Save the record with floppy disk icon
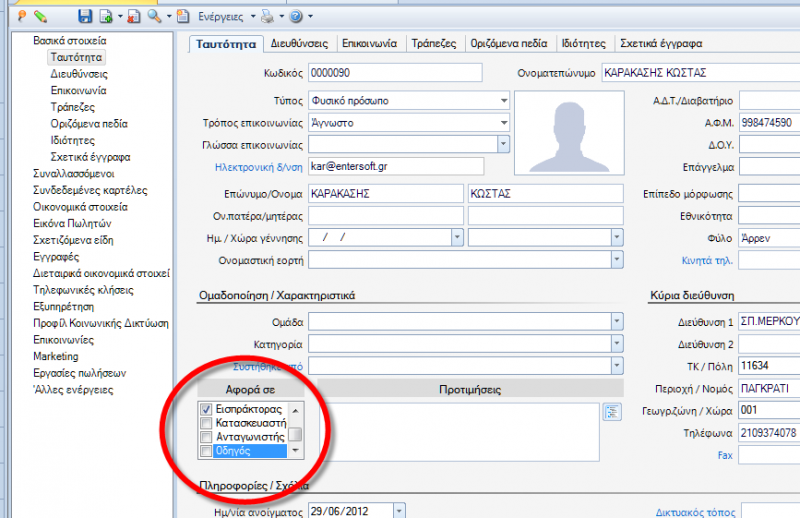Viewport: 800px width, 518px height. pyautogui.click(x=85, y=16)
